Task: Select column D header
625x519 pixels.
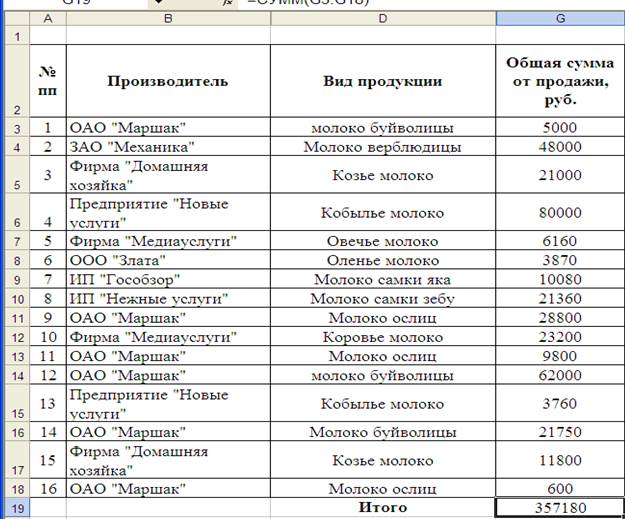Action: pyautogui.click(x=383, y=18)
